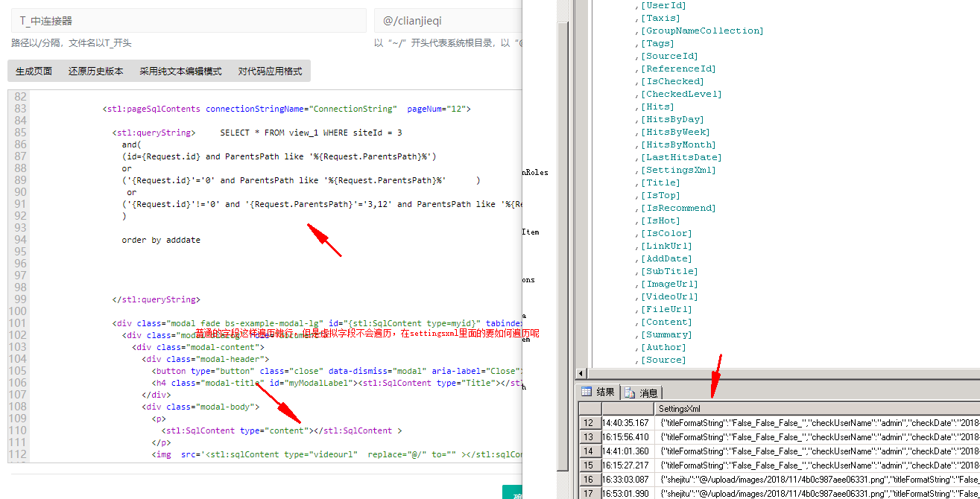Click the results grid icon on 结果 tab

coord(587,392)
